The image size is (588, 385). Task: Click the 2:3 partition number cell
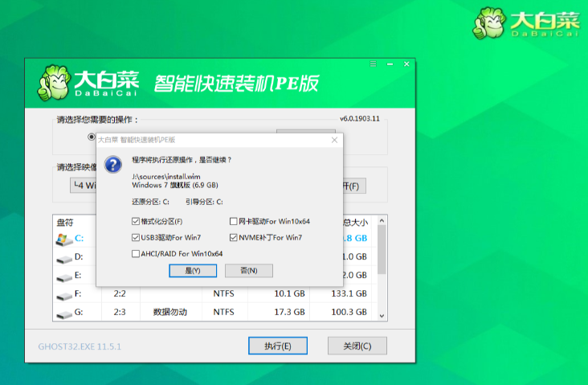pos(120,312)
